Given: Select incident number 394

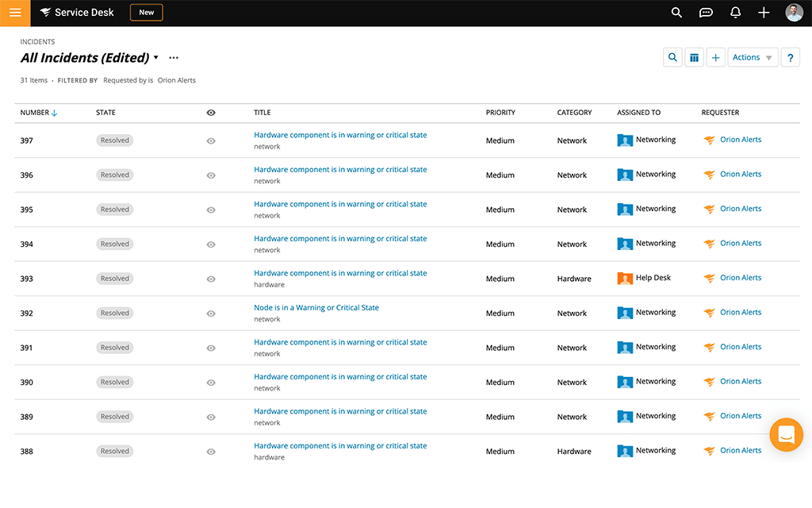Looking at the screenshot, I should click(26, 244).
